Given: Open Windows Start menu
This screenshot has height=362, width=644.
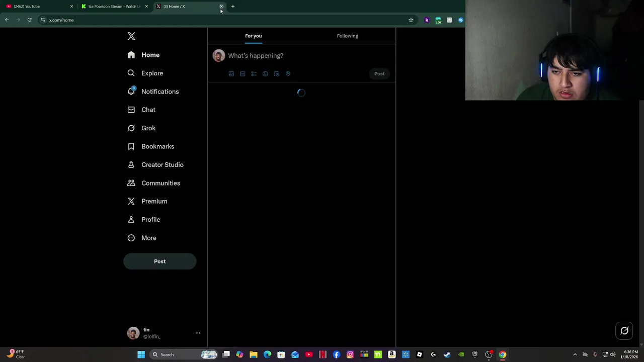Looking at the screenshot, I should [x=141, y=354].
